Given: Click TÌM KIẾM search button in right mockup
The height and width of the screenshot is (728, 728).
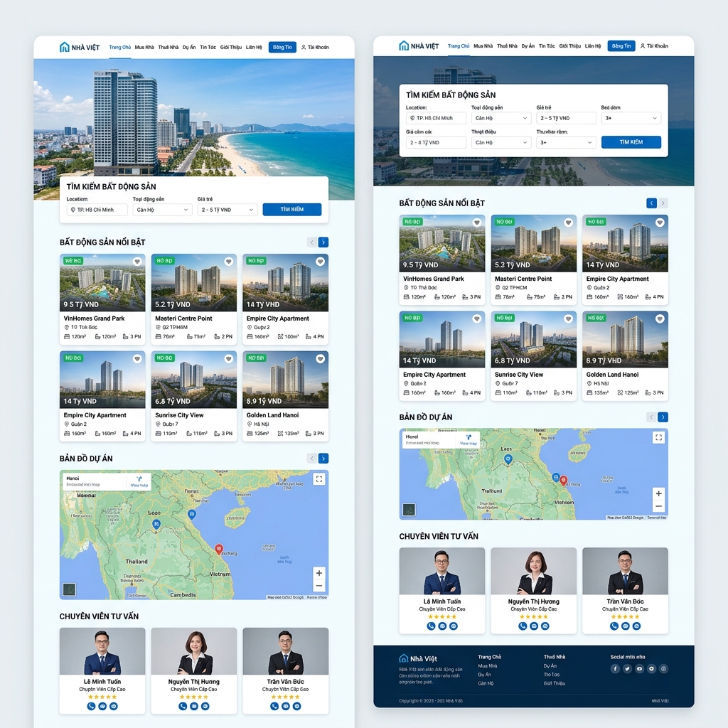Looking at the screenshot, I should [x=631, y=142].
